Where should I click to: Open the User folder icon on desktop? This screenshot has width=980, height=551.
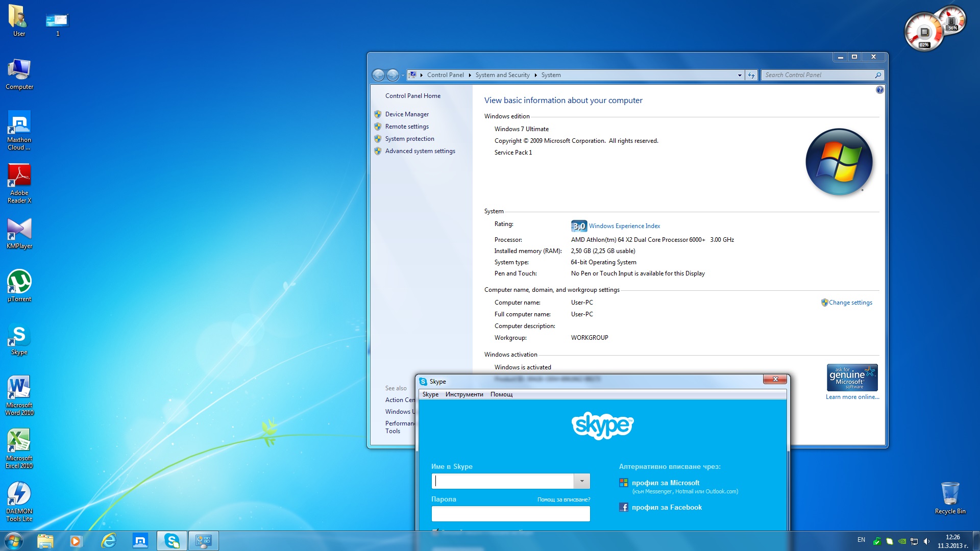pos(19,20)
